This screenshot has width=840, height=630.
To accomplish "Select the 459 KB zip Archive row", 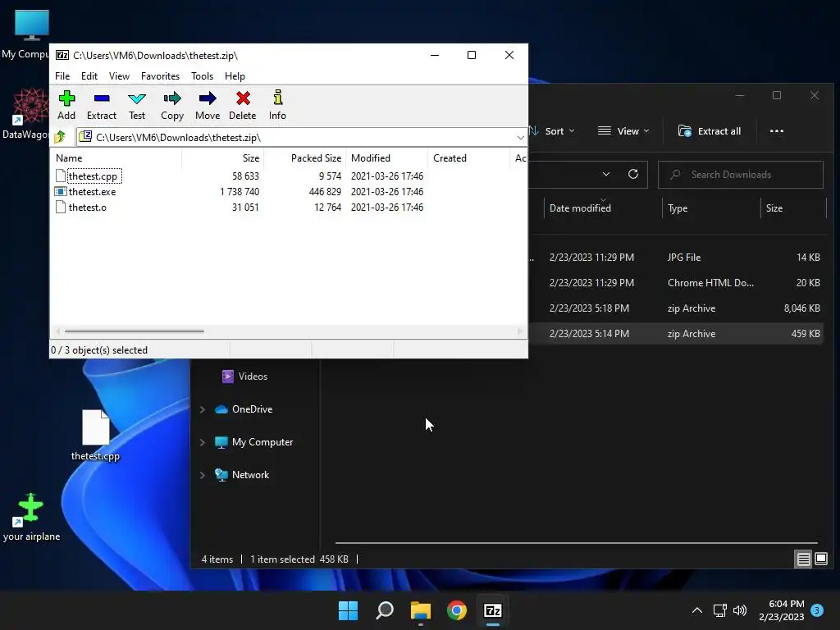I will [x=676, y=334].
